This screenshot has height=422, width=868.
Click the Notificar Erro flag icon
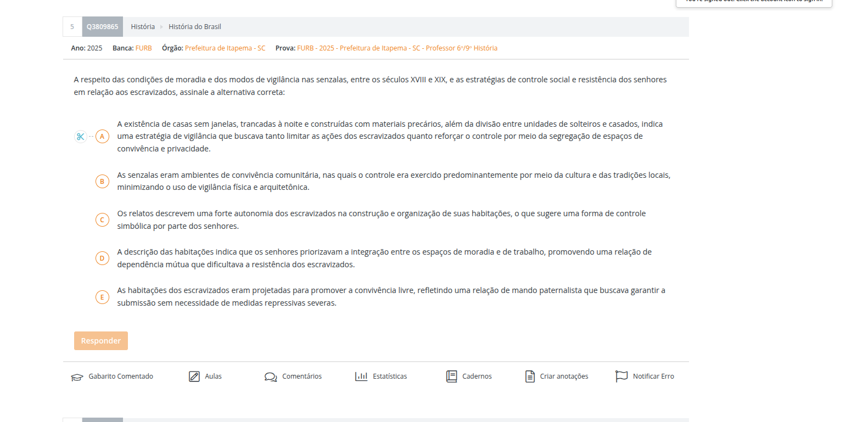pos(621,376)
